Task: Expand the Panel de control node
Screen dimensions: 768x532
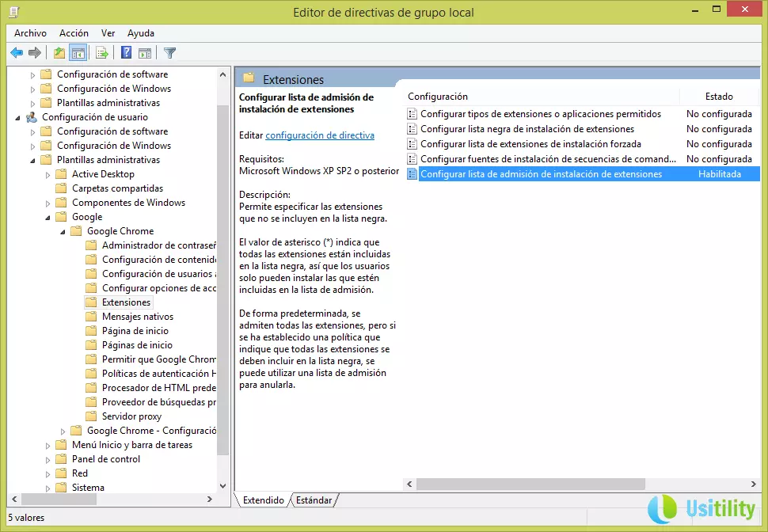Action: [x=48, y=459]
